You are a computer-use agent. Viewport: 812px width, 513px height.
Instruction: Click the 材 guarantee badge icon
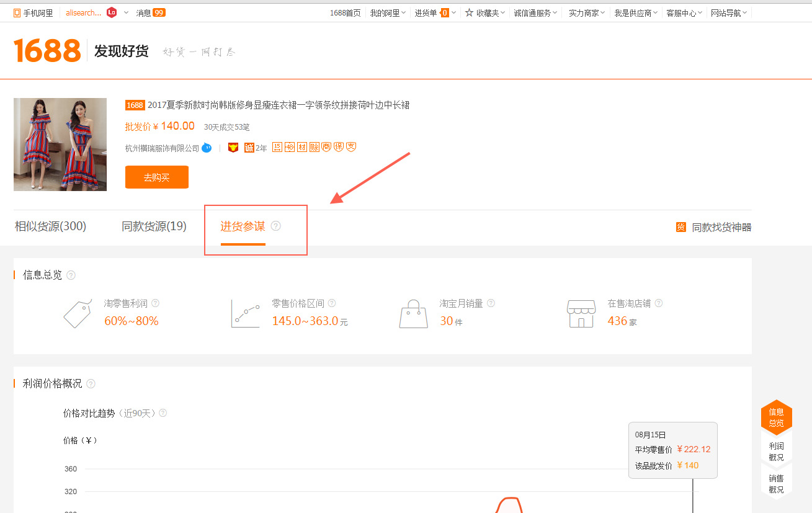pos(302,147)
